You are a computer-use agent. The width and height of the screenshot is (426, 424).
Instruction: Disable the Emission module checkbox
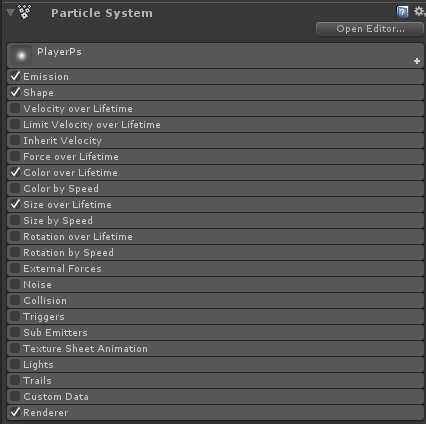15,76
